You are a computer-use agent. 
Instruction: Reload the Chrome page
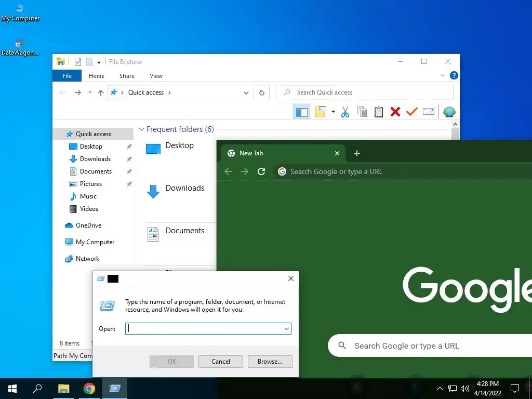point(261,171)
